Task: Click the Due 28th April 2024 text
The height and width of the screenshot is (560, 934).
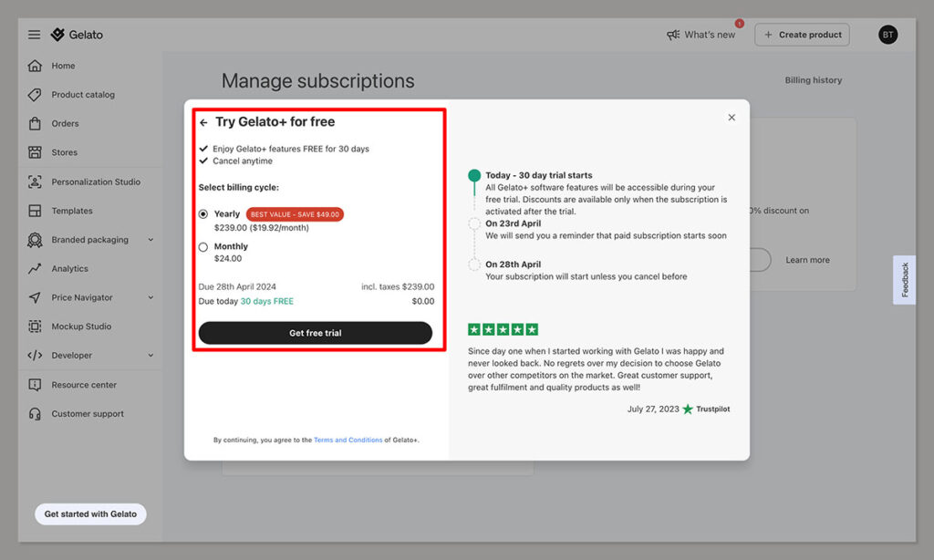Action: tap(237, 286)
